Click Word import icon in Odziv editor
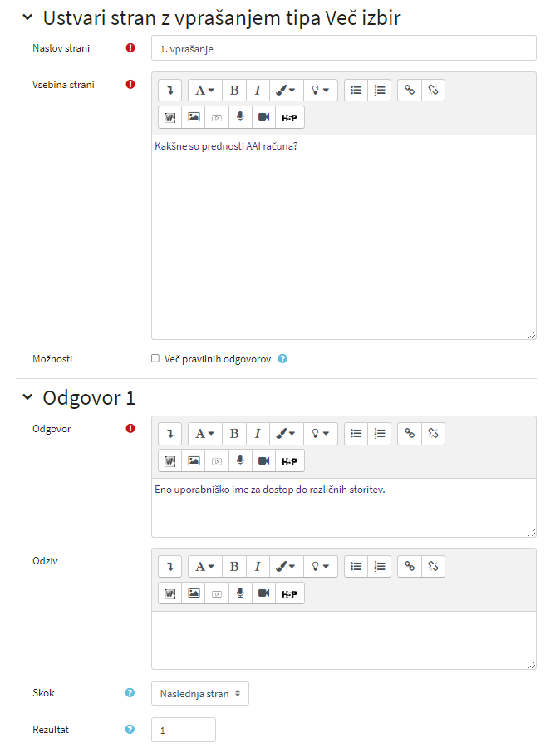 (170, 593)
